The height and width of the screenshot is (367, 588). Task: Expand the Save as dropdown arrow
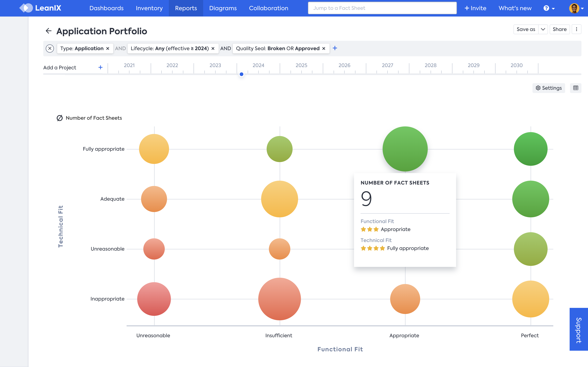(543, 29)
